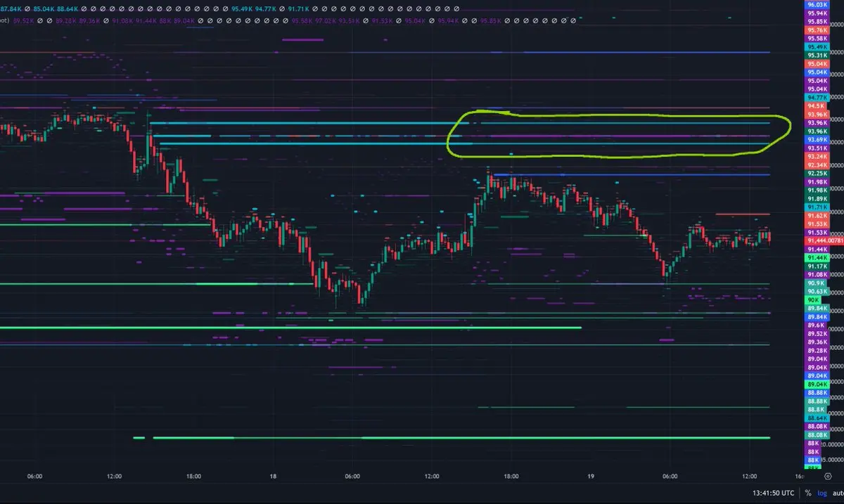The image size is (844, 504).
Task: Select the 90.9K price axis label
Action: 817,283
